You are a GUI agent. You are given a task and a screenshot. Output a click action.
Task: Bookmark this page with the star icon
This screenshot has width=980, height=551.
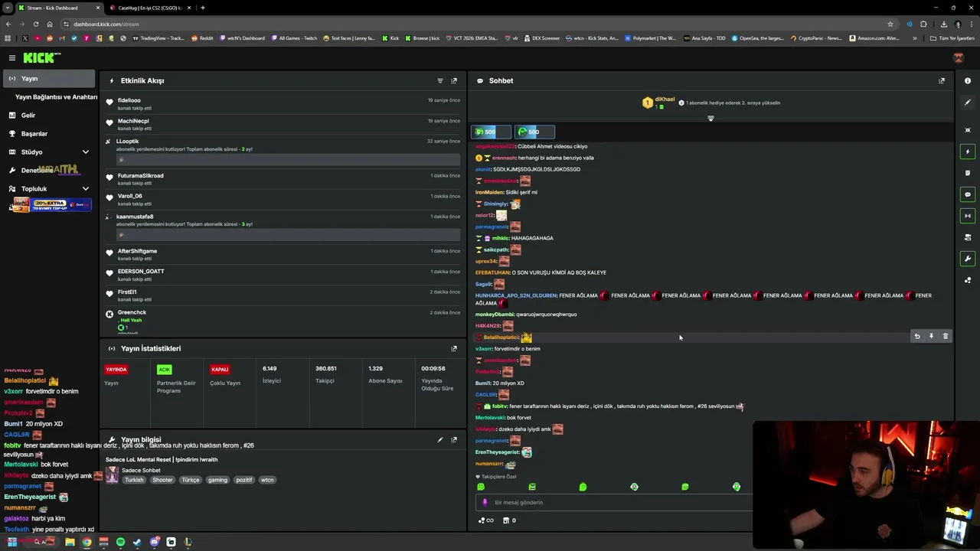pos(890,24)
